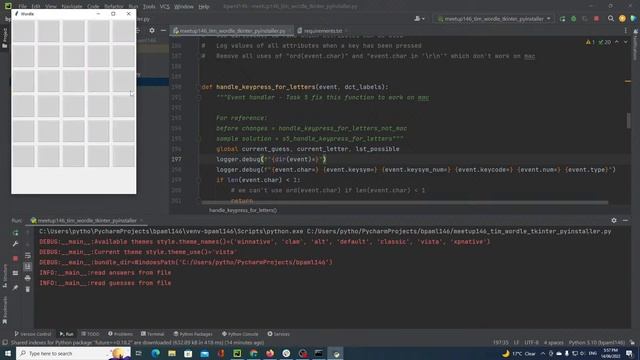Open Services tool window
640x360 pixels.
(x=278, y=334)
